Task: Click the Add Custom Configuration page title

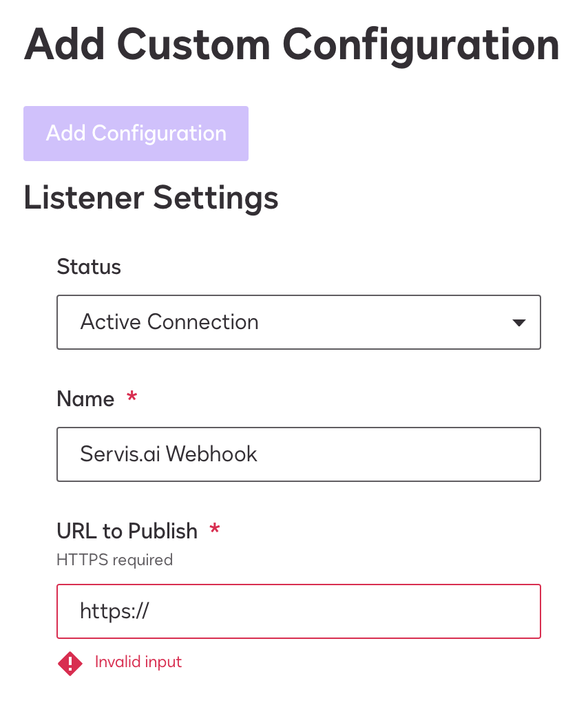Action: click(292, 46)
